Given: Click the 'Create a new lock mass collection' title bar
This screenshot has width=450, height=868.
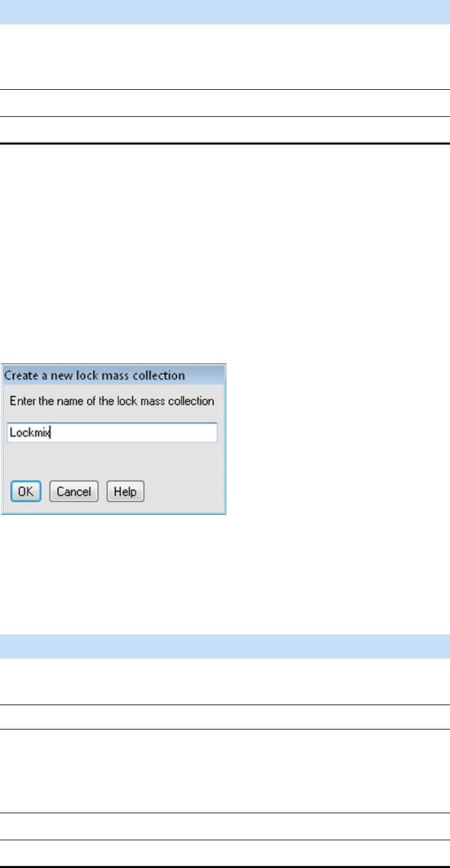Looking at the screenshot, I should pos(114,374).
